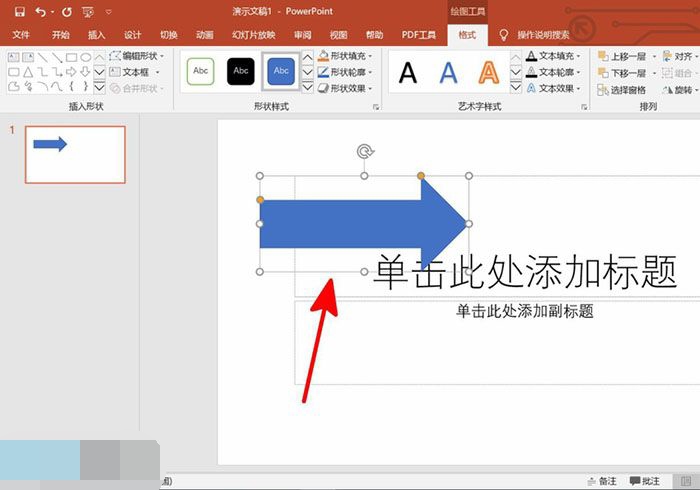The width and height of the screenshot is (700, 490).
Task: Click the rotation handle above the arrow
Action: pyautogui.click(x=365, y=152)
